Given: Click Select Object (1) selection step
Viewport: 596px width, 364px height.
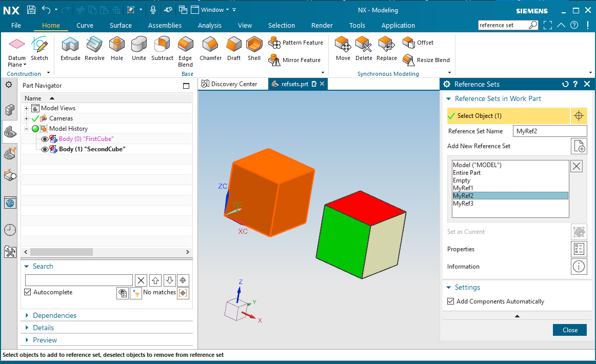Looking at the screenshot, I should click(509, 116).
